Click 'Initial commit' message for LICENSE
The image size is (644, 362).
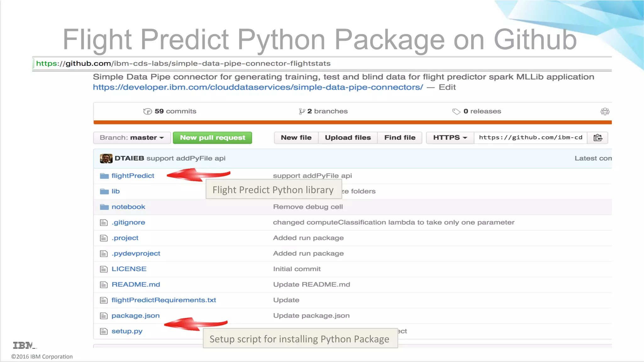point(297,269)
